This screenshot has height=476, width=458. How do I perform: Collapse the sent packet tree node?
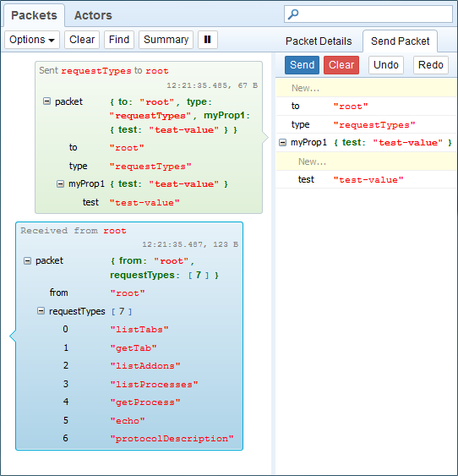[46, 101]
